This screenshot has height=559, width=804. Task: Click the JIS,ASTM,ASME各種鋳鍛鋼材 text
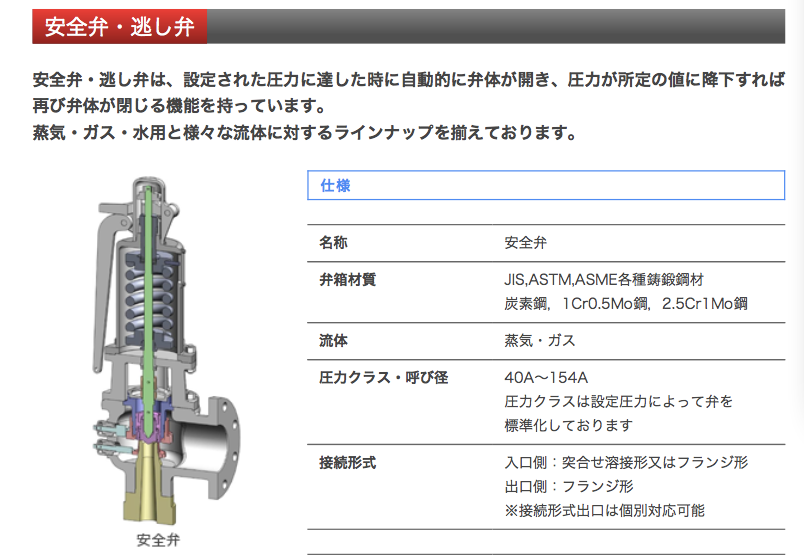610,280
